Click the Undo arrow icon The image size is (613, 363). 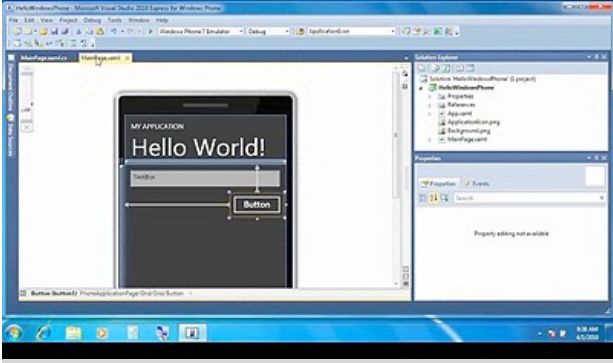(x=114, y=31)
